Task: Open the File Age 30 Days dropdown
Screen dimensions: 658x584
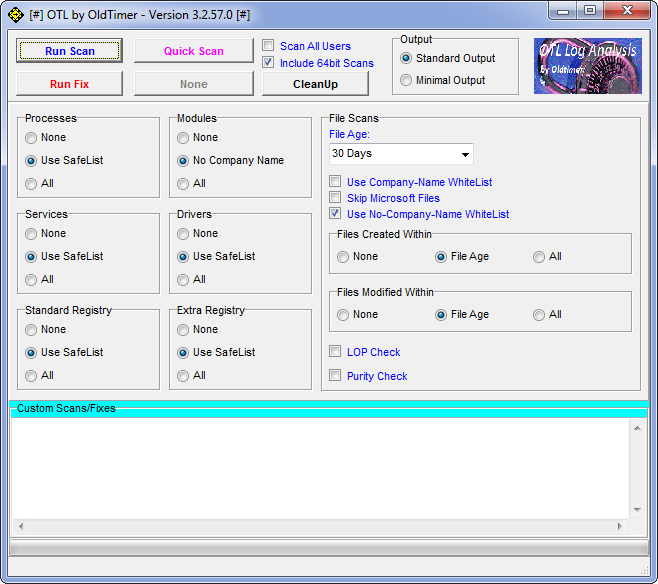Action: [401, 154]
